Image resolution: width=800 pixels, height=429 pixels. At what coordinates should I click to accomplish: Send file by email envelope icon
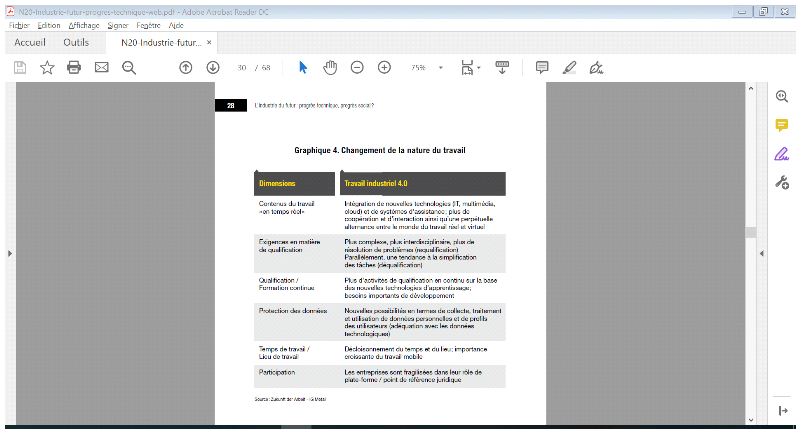102,67
